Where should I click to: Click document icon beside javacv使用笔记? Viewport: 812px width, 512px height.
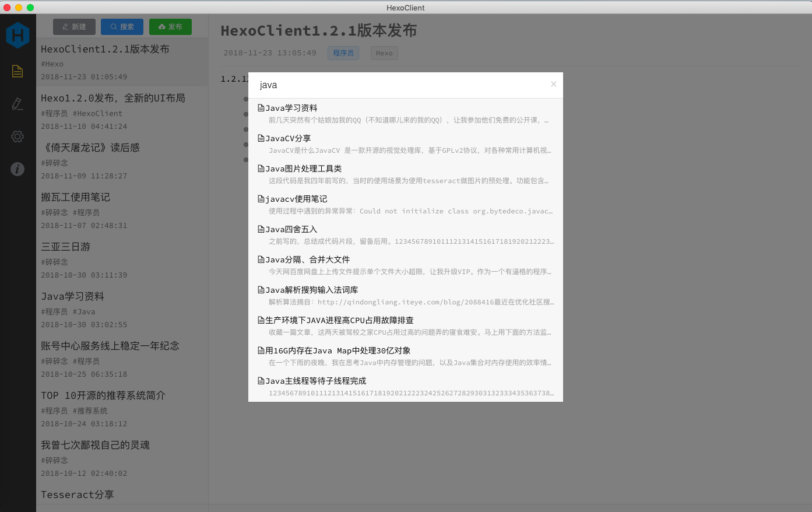(x=261, y=199)
